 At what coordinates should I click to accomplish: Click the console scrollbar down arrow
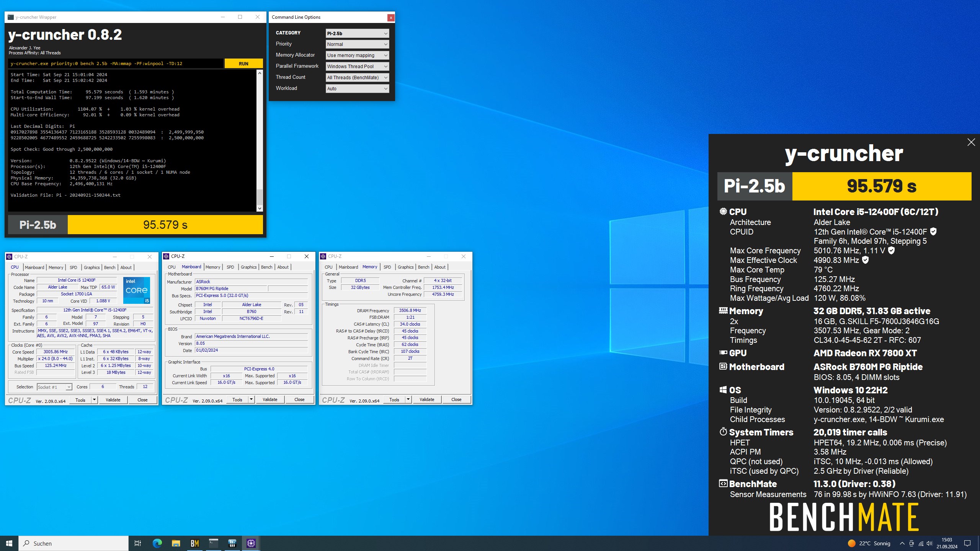coord(260,209)
